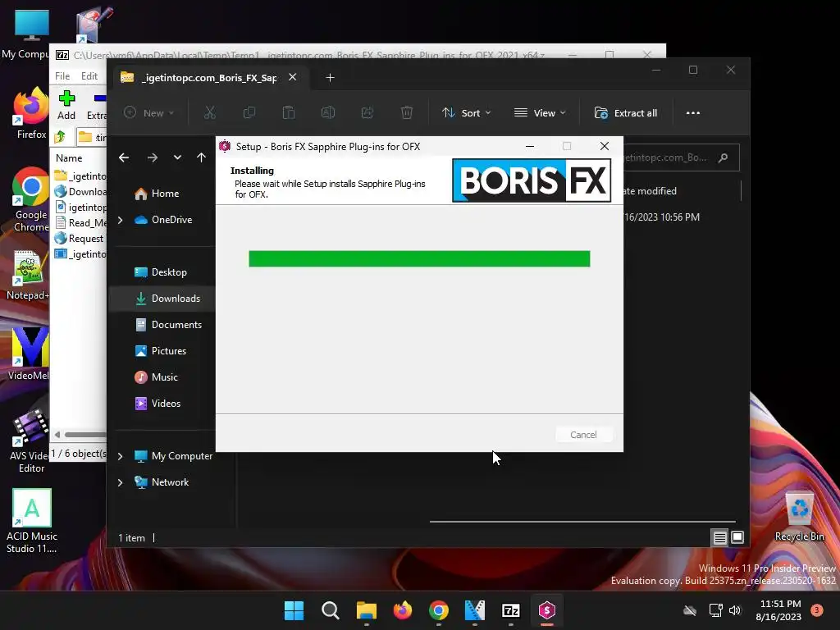Image resolution: width=840 pixels, height=630 pixels.
Task: Click the Rename icon in Explorer toolbar
Action: [328, 113]
